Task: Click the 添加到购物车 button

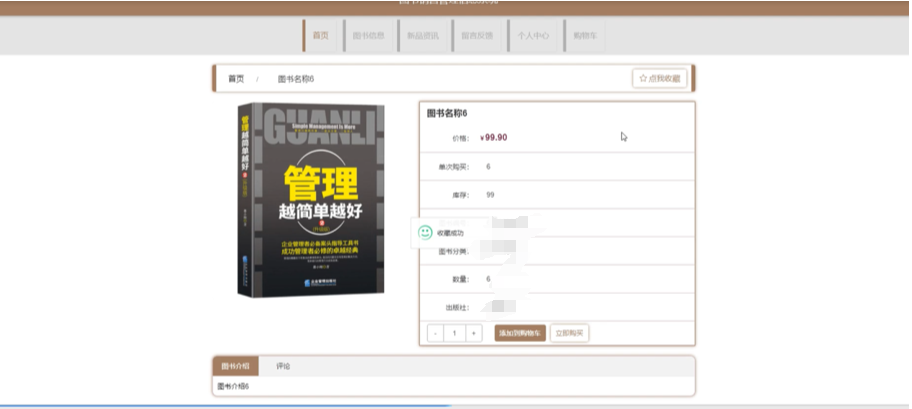Action: tap(520, 333)
